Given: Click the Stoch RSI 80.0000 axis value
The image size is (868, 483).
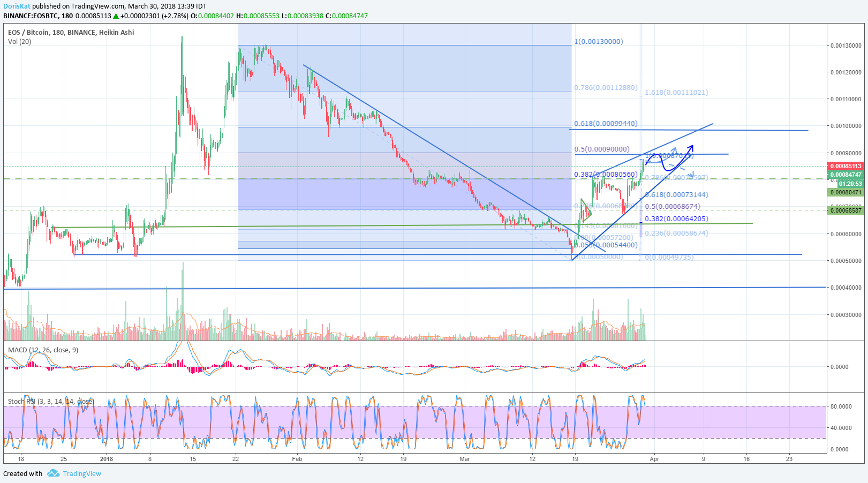Looking at the screenshot, I should [x=841, y=406].
